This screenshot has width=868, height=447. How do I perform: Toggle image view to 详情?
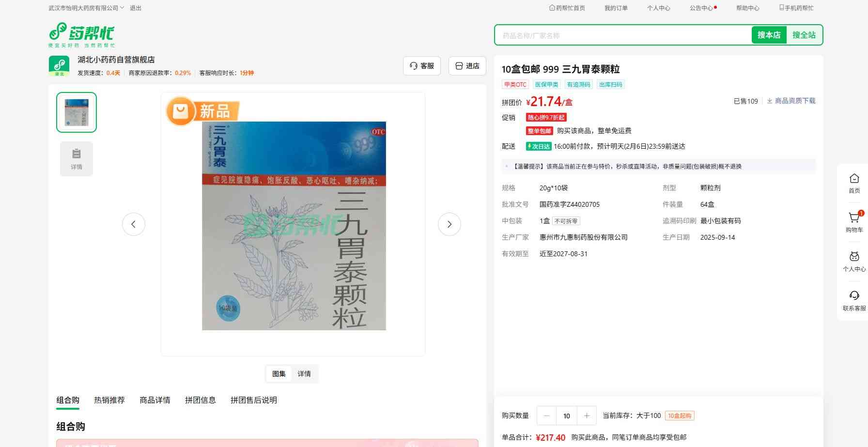[304, 374]
